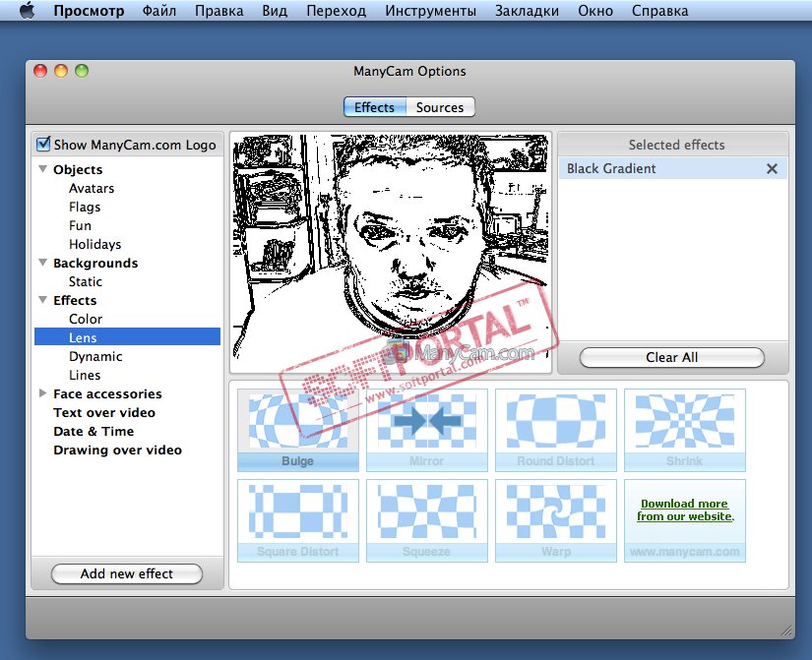Select the Round Distort effect thumbnail
The width and height of the screenshot is (812, 660).
point(556,430)
